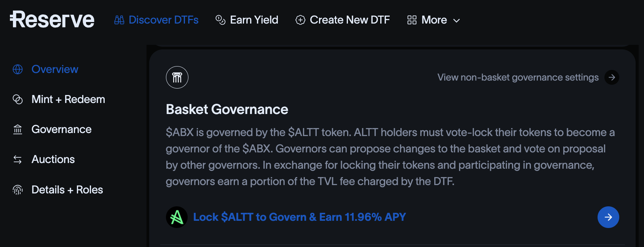Click the Details + Roles fingerprint icon
Viewport: 644px width, 247px height.
pyautogui.click(x=18, y=190)
